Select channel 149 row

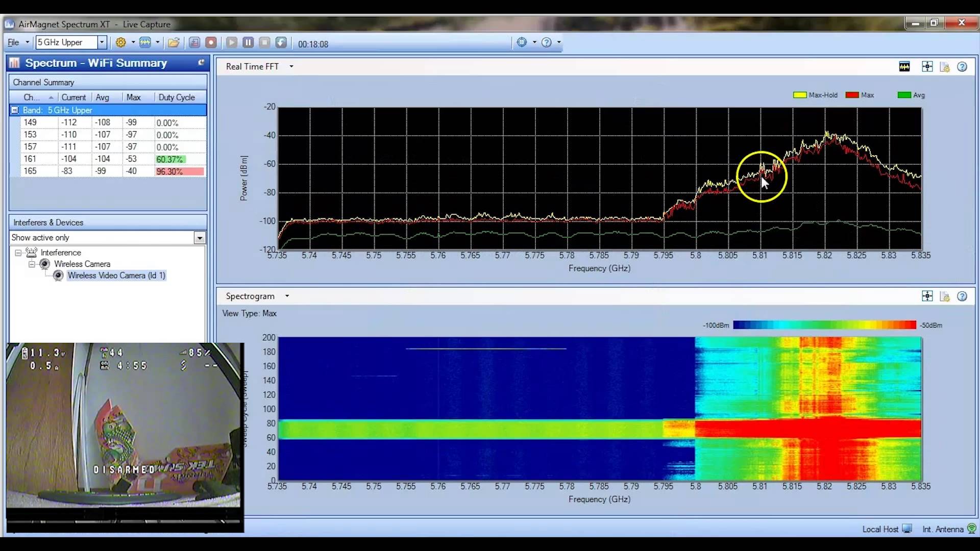pyautogui.click(x=113, y=122)
